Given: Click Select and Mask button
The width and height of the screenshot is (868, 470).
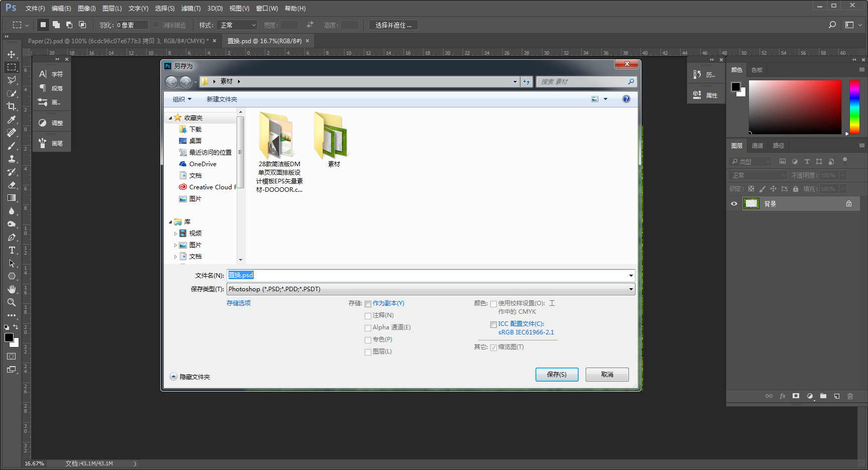Looking at the screenshot, I should pos(393,25).
